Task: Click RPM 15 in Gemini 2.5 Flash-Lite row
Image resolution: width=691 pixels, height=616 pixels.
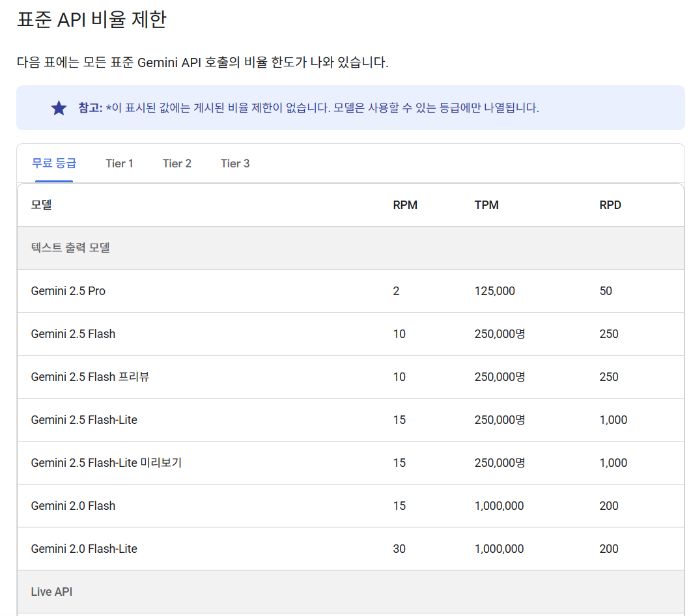Action: pos(399,420)
